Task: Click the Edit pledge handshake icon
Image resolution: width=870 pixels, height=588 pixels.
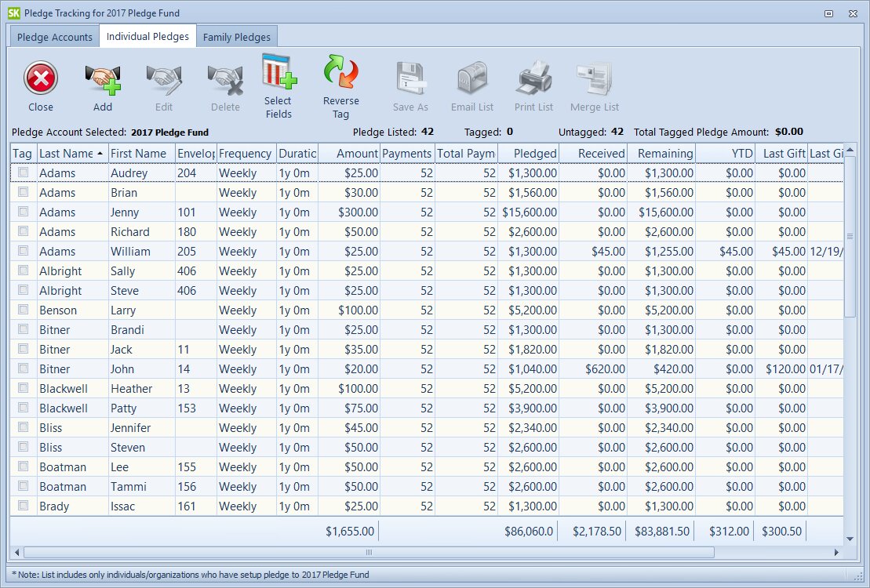Action: point(164,79)
